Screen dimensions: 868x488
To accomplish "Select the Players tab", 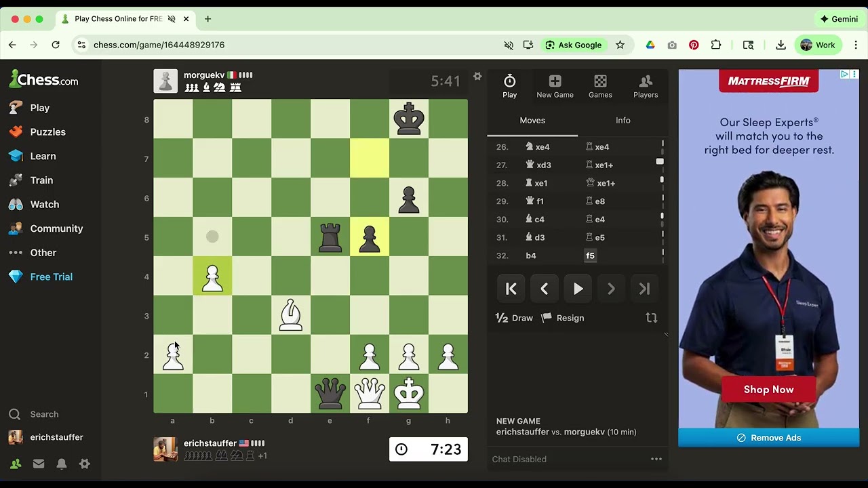I will (x=646, y=87).
